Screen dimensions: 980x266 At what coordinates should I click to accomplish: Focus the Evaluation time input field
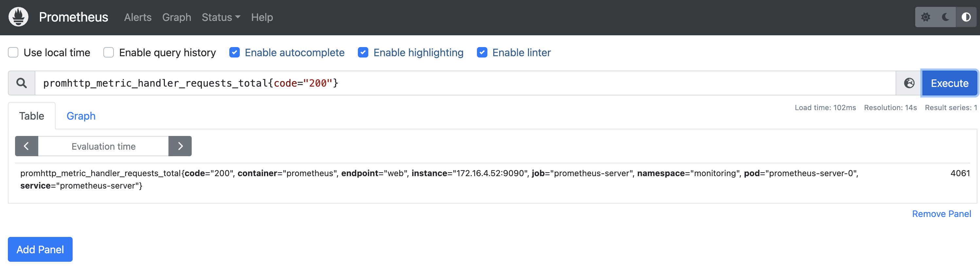coord(103,146)
